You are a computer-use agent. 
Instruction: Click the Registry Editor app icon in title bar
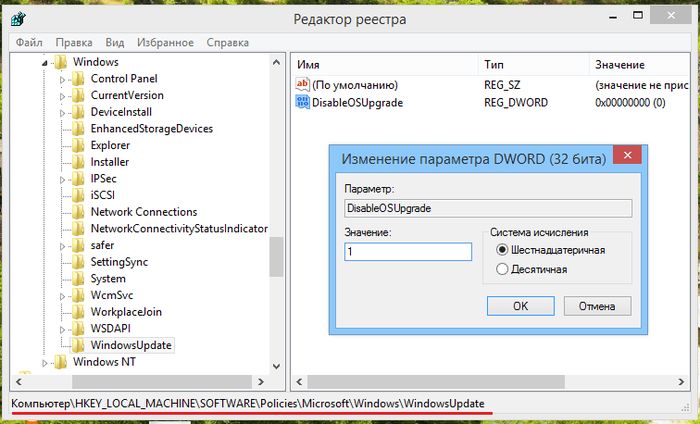(x=18, y=19)
